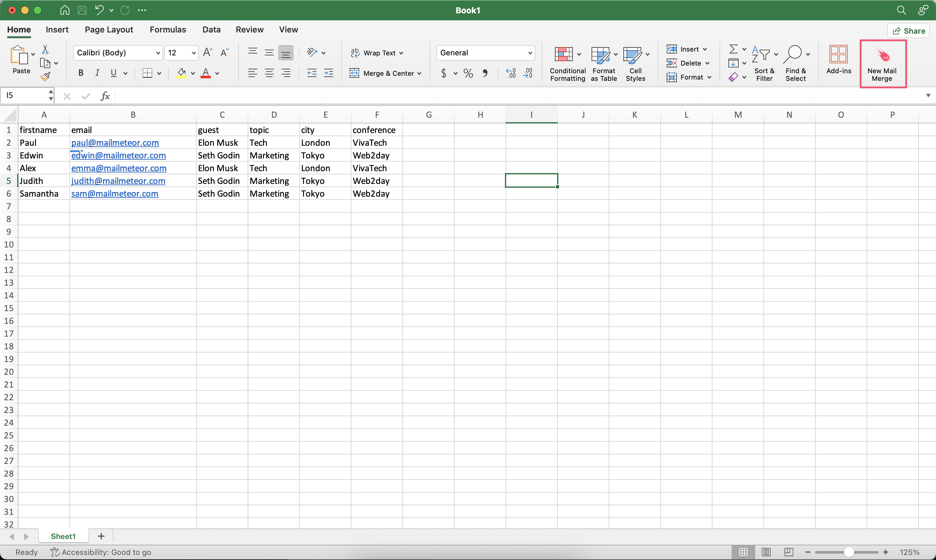Switch to the Insert ribbon tab

click(x=57, y=30)
